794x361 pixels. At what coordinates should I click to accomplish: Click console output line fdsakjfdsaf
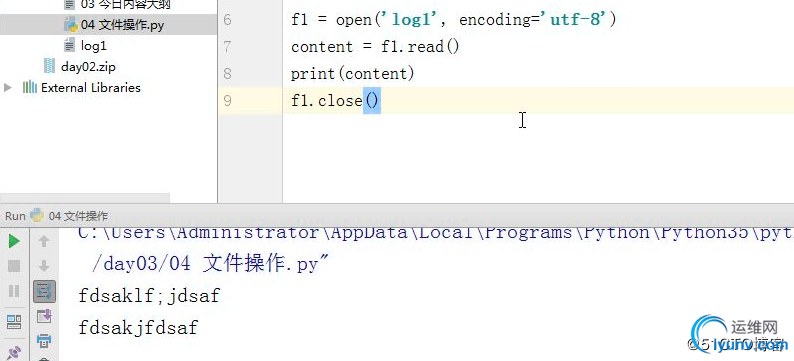click(x=138, y=328)
